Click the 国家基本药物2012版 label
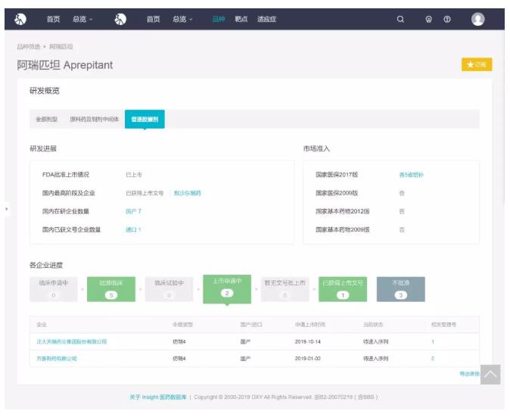510x420 pixels. [343, 211]
